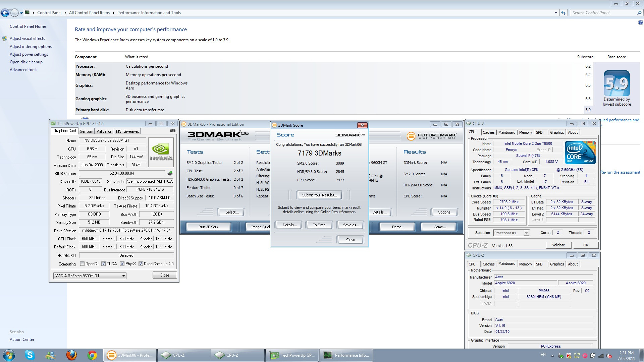Click the EN language indicator
The width and height of the screenshot is (644, 362).
tap(543, 355)
